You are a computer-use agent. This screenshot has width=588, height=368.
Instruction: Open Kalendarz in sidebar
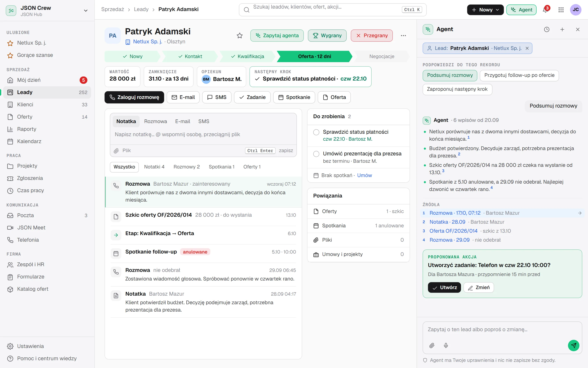(47, 141)
